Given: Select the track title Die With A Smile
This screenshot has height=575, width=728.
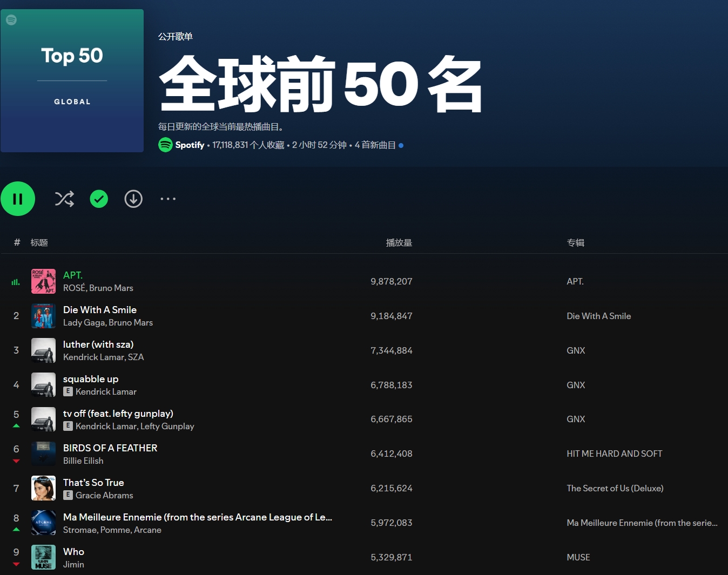Looking at the screenshot, I should point(100,310).
